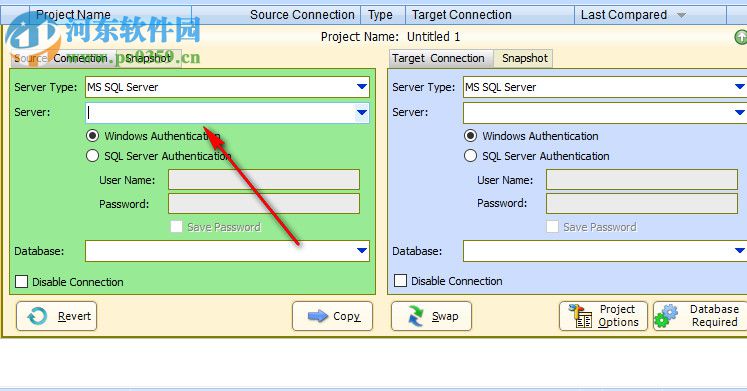
Task: Click the Untitled 1 project name text
Action: tap(434, 37)
